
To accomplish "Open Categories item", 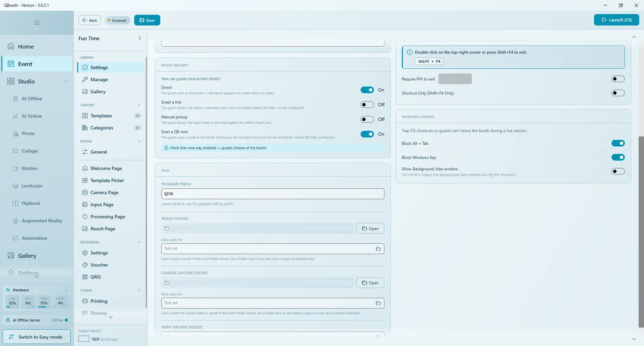I will click(111, 128).
